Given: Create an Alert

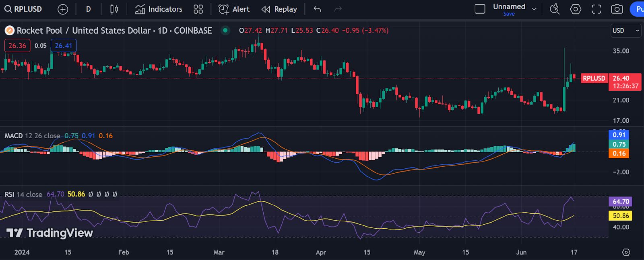Looking at the screenshot, I should [x=234, y=9].
